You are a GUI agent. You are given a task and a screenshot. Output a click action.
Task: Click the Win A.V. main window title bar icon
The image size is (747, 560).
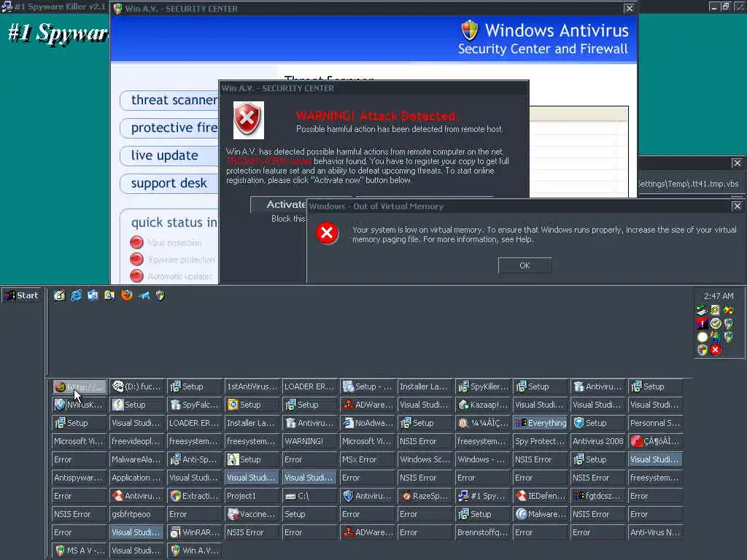coord(117,9)
